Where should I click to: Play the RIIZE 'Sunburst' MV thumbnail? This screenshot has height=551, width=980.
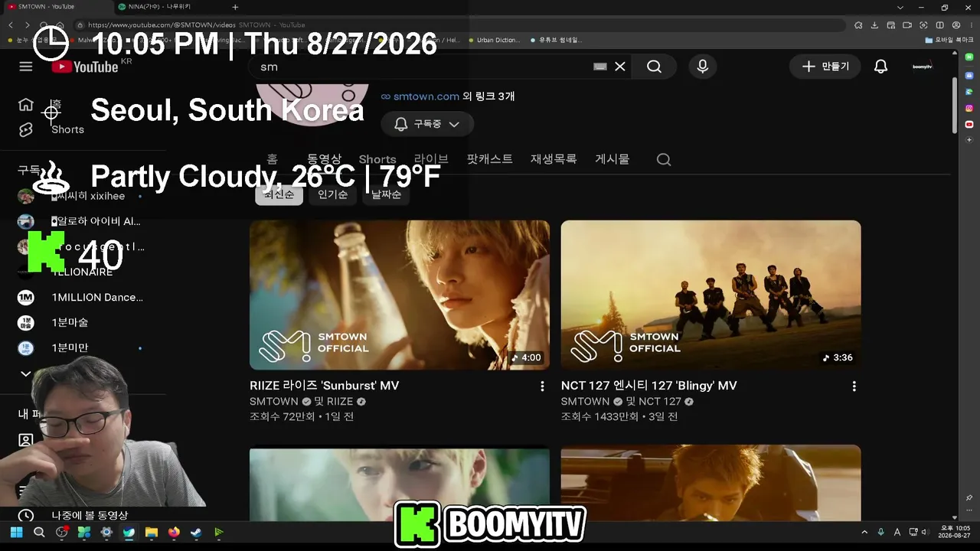[400, 295]
